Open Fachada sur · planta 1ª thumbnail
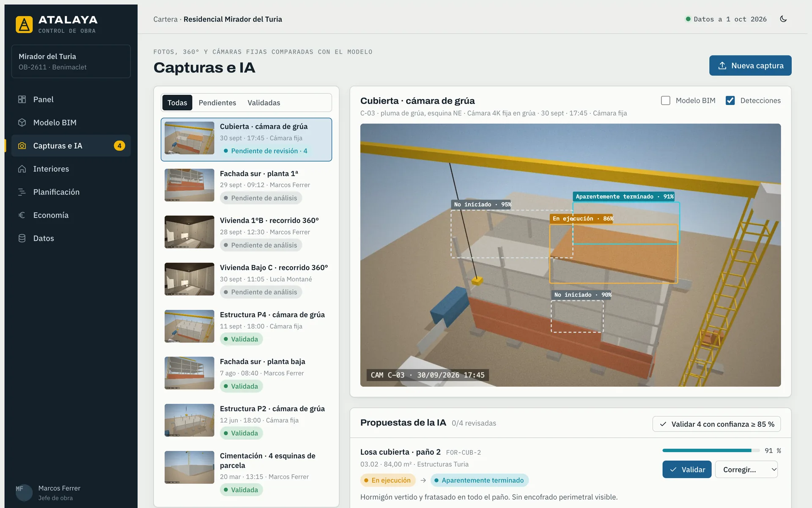Image resolution: width=812 pixels, height=508 pixels. click(x=189, y=185)
